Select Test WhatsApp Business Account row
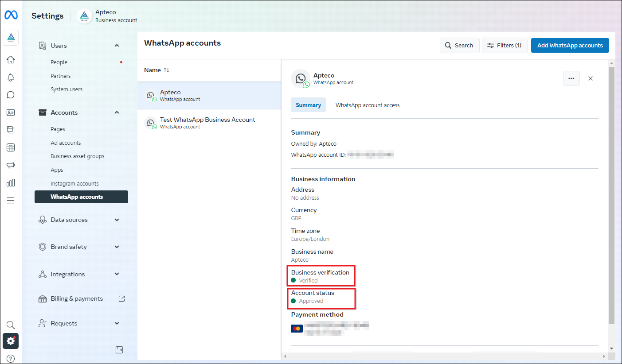Viewport: 622px width, 364px height. coord(209,123)
